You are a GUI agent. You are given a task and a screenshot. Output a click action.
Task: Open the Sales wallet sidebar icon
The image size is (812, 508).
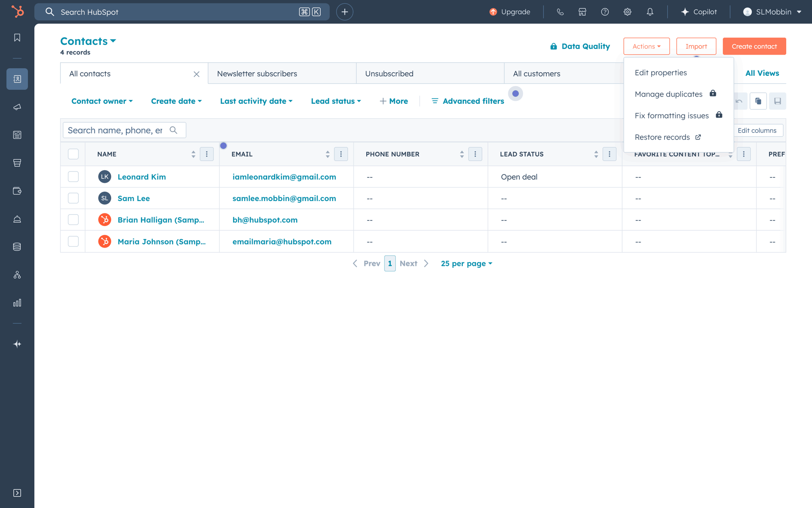point(17,191)
